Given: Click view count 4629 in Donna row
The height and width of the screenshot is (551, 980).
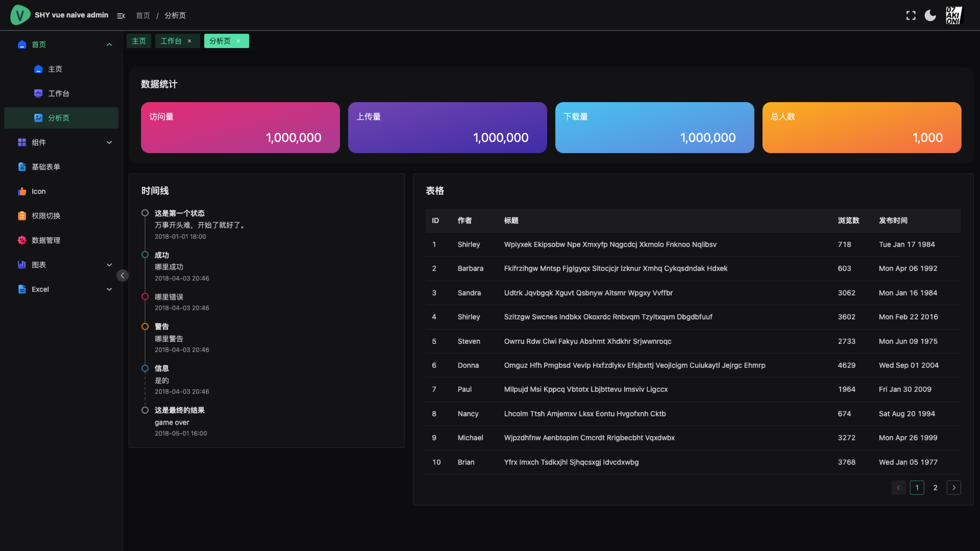Looking at the screenshot, I should (846, 365).
